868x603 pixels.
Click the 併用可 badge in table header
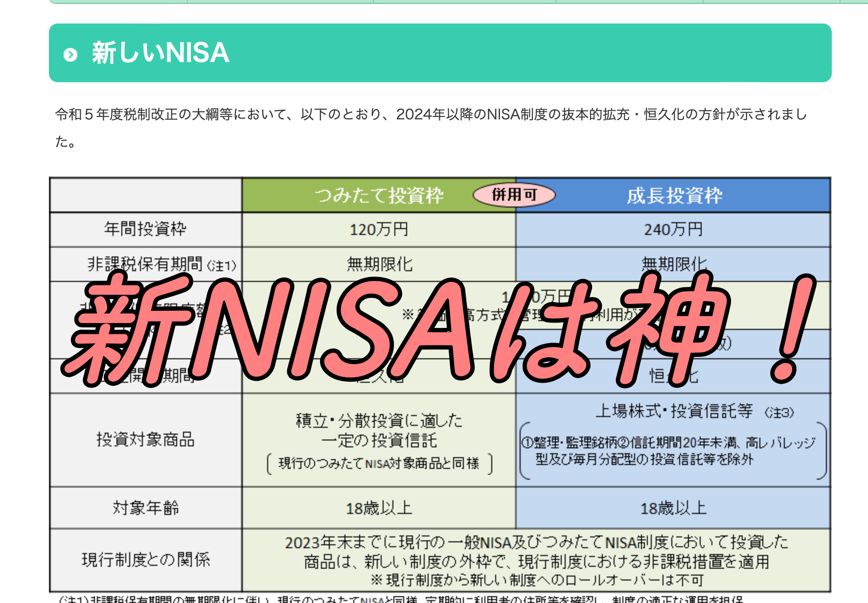[514, 195]
